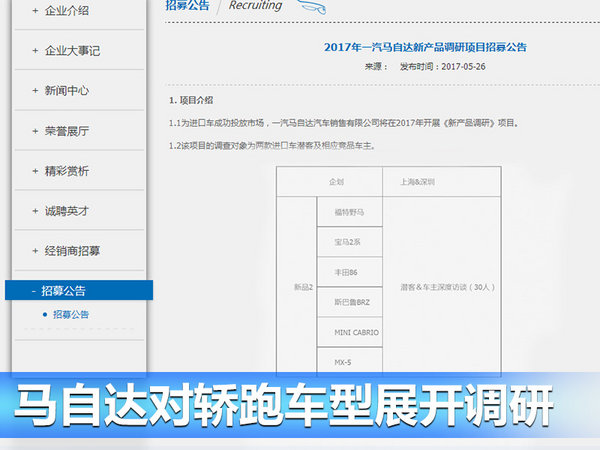Screen dimensions: 600x450
Task: Click paragraph 1.2 about 调查对象
Action: point(272,146)
